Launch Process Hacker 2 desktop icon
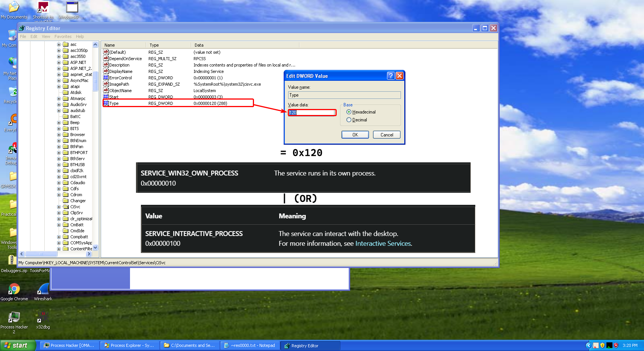644x351 pixels. point(14,318)
